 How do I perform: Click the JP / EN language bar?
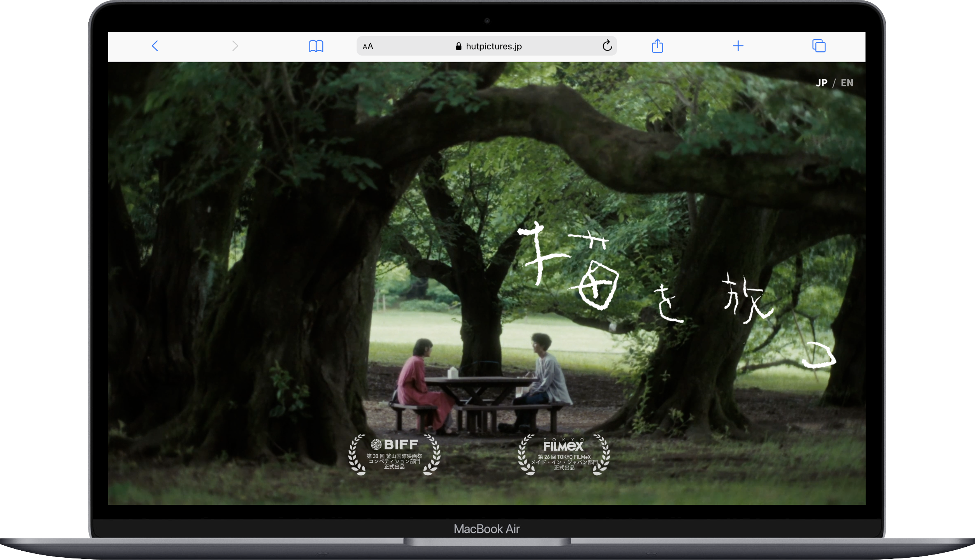[x=834, y=83]
